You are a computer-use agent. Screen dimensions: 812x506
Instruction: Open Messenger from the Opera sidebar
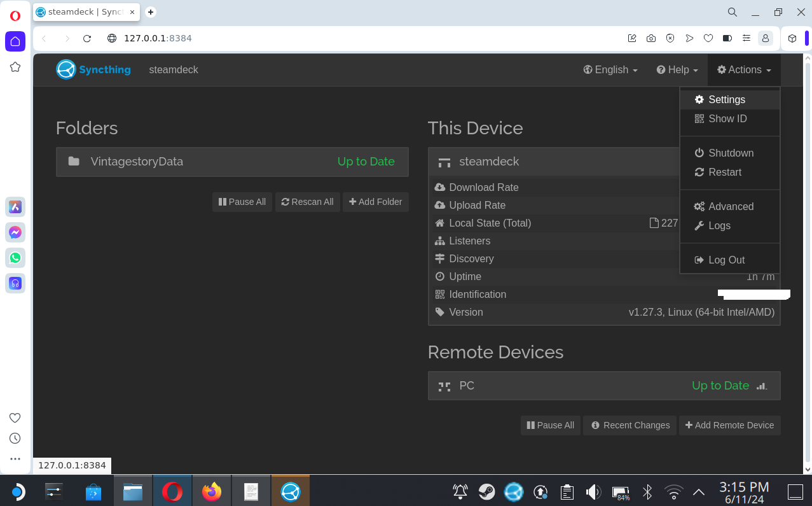click(15, 232)
